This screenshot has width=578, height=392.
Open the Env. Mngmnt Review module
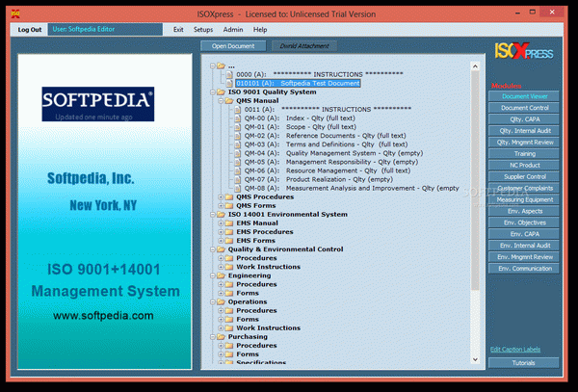(x=524, y=257)
